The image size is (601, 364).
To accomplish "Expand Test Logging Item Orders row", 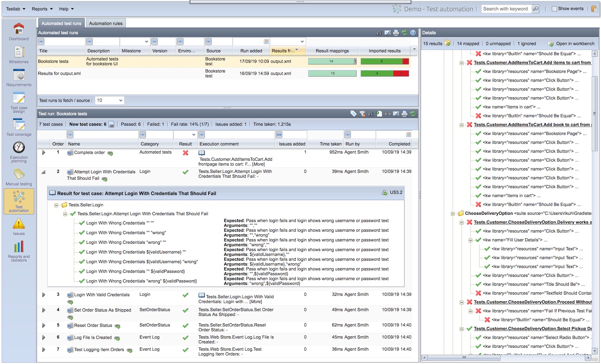I will (44, 349).
